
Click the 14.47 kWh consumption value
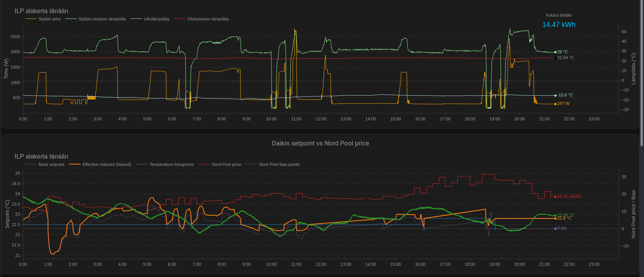pos(559,25)
